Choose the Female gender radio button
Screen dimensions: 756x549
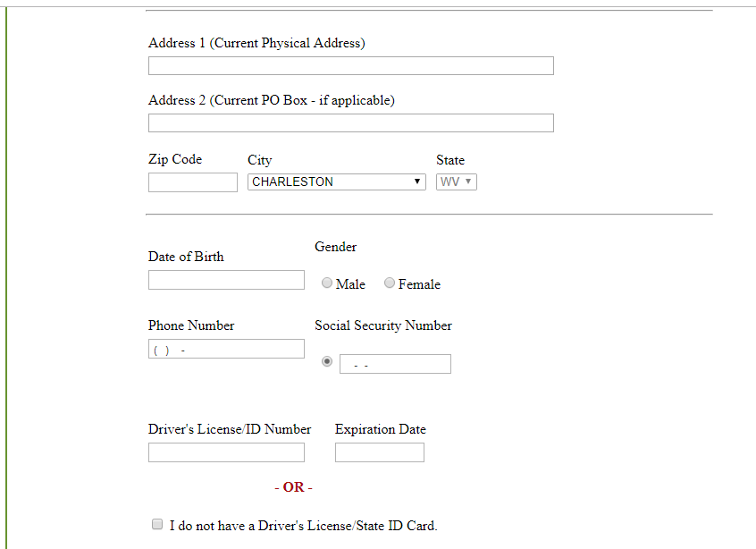point(390,283)
